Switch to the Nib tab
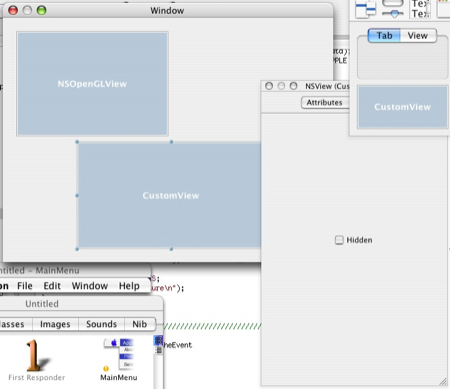This screenshot has height=389, width=450. 140,324
